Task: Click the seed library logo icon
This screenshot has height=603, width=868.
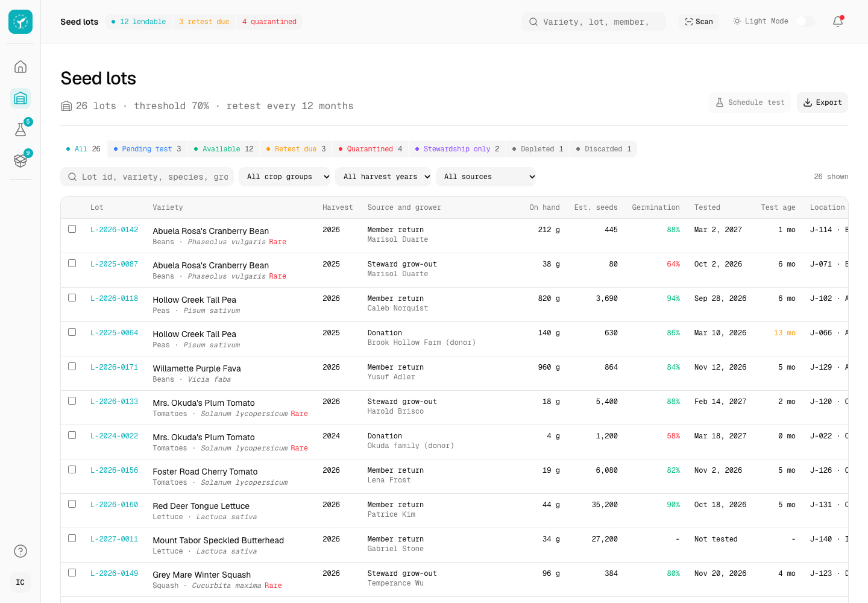Action: coord(20,22)
